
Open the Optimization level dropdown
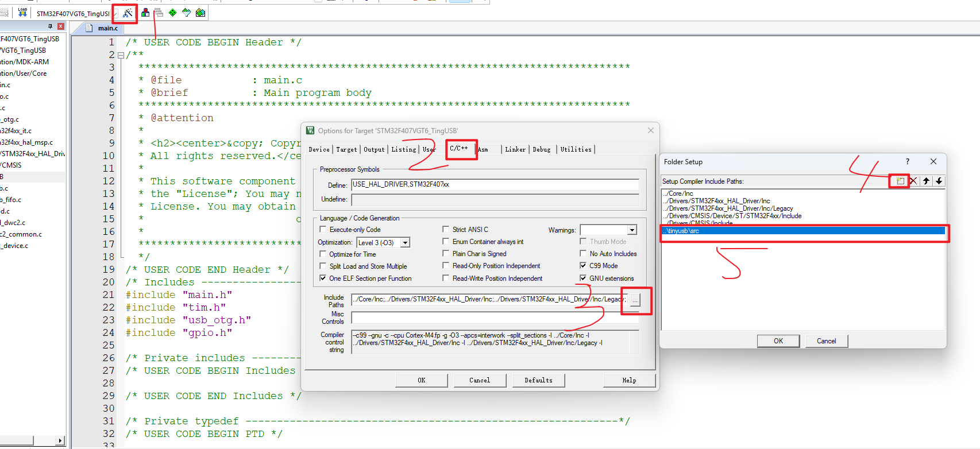coord(405,242)
